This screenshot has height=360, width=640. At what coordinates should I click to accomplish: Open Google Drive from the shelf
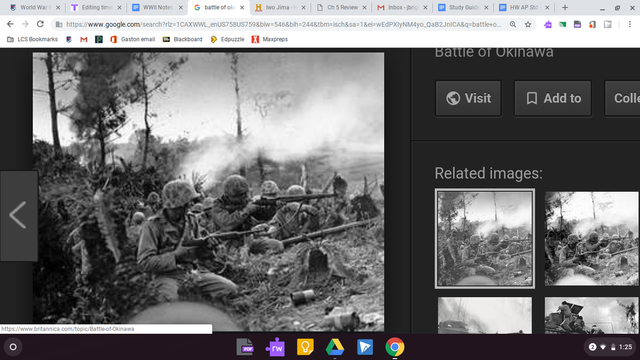pos(335,347)
